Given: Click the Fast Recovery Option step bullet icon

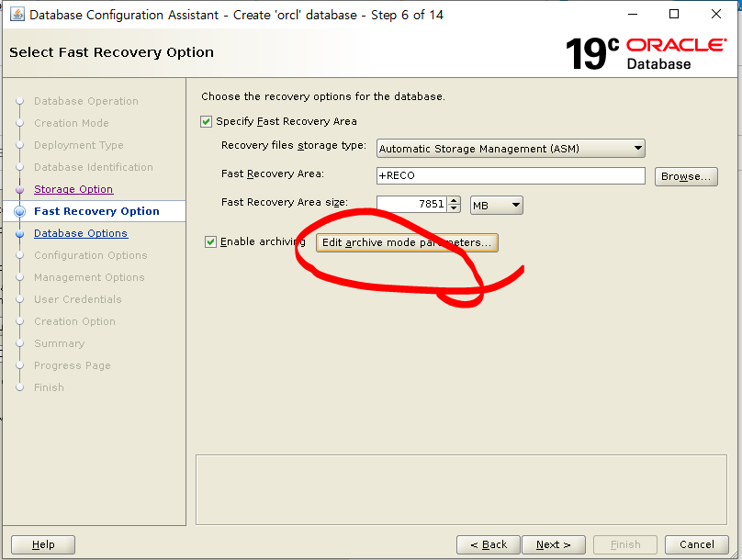Looking at the screenshot, I should point(20,211).
